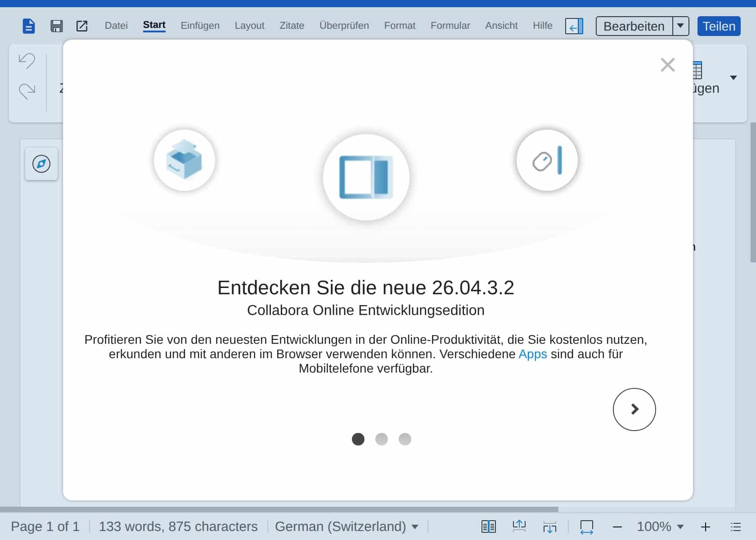Save the document with floppy disk icon
756x540 pixels.
(x=56, y=26)
